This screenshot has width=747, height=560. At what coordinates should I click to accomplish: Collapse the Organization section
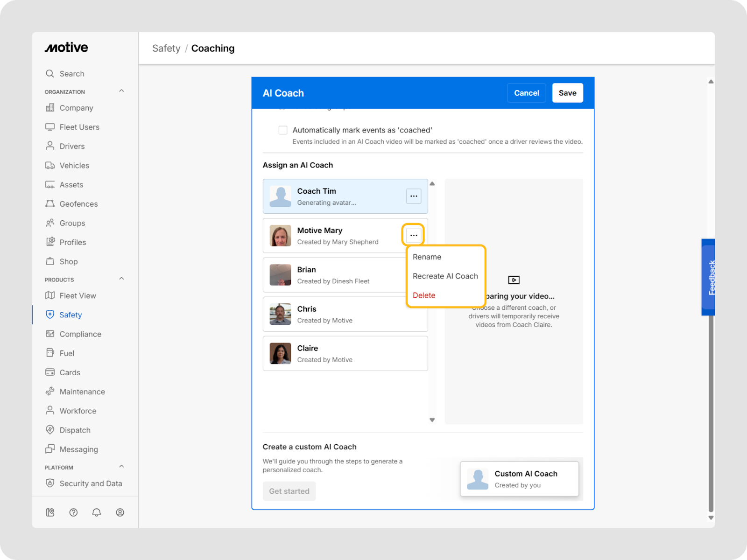[121, 91]
